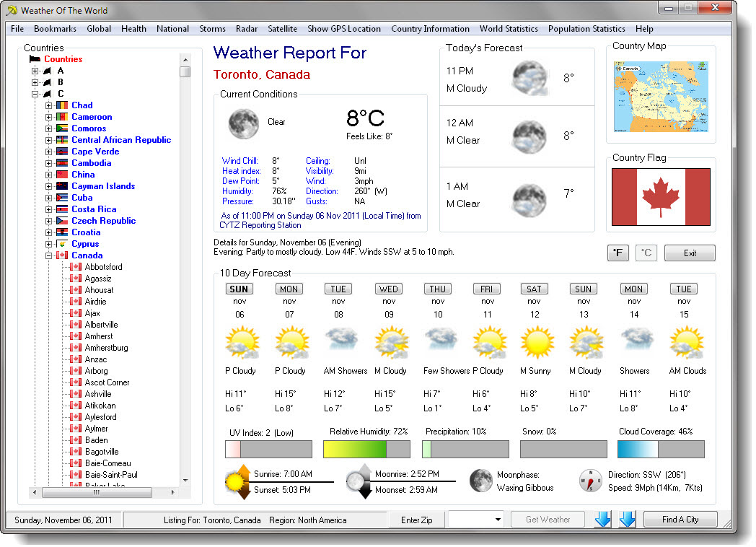Click the first blue down arrow icon
This screenshot has width=756, height=547.
(602, 519)
